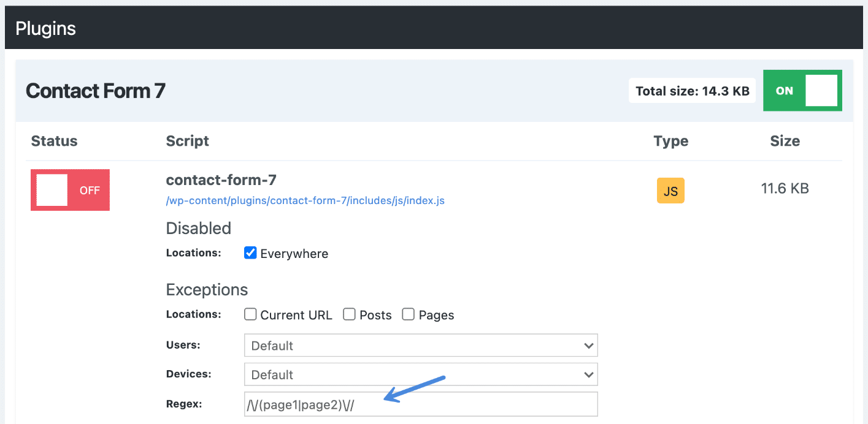Click the JS file type badge
This screenshot has height=424, width=868.
670,191
